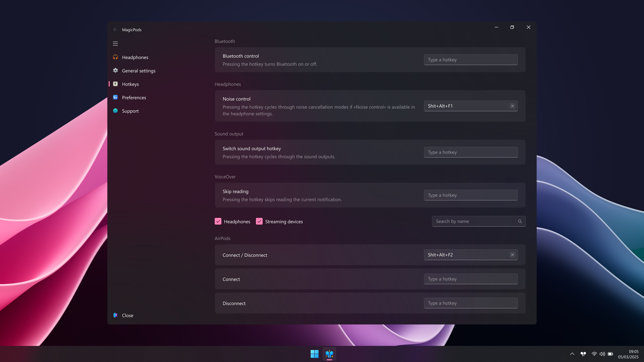Navigate to the Support section
Viewport: 644px width, 362px height.
coord(130,111)
